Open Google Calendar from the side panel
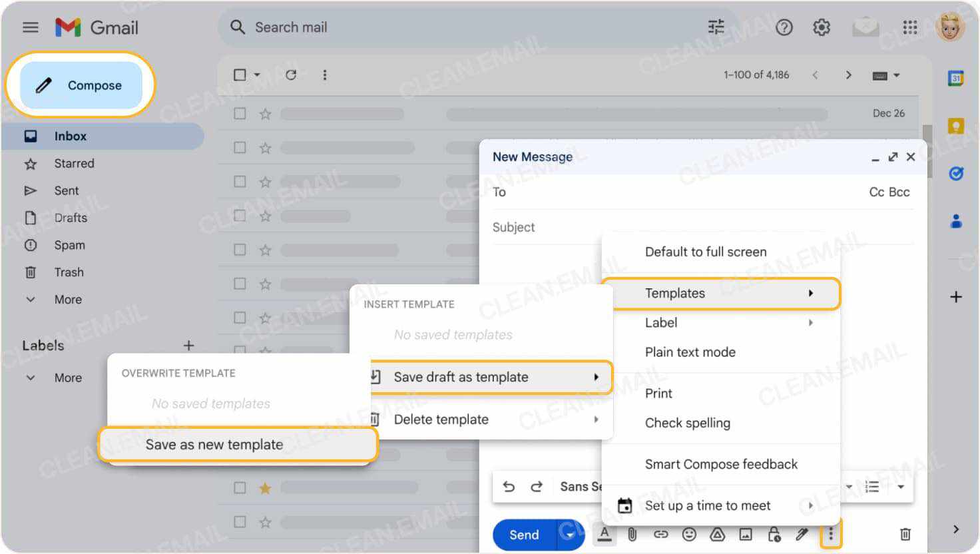This screenshot has height=554, width=980. pos(956,78)
